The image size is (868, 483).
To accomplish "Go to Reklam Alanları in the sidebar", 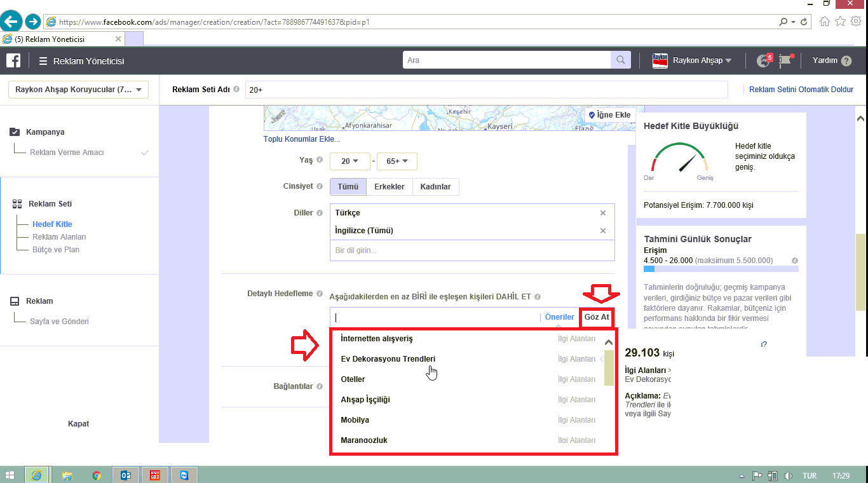I will [59, 237].
